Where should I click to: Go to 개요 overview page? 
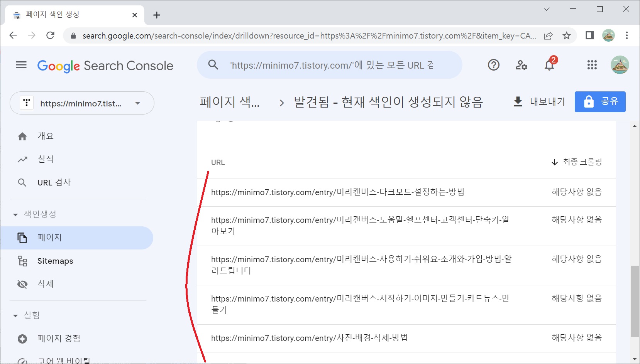46,136
